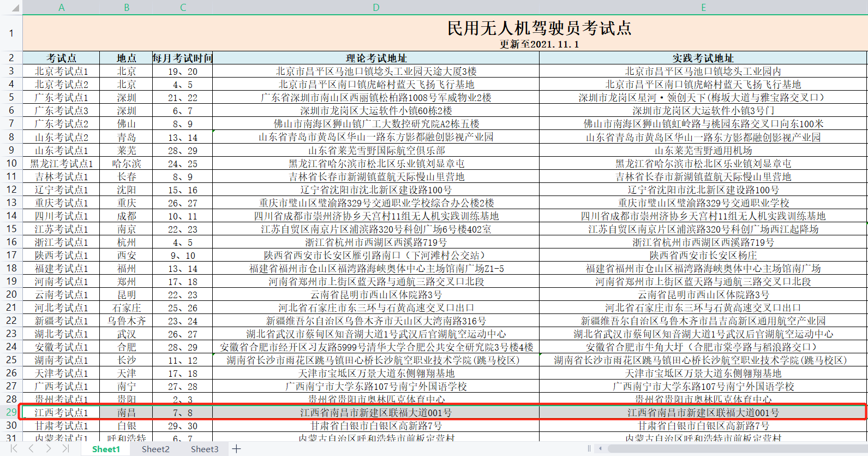Click the select-all corner triangle
Viewport: 868px width, 456px height.
point(11,7)
